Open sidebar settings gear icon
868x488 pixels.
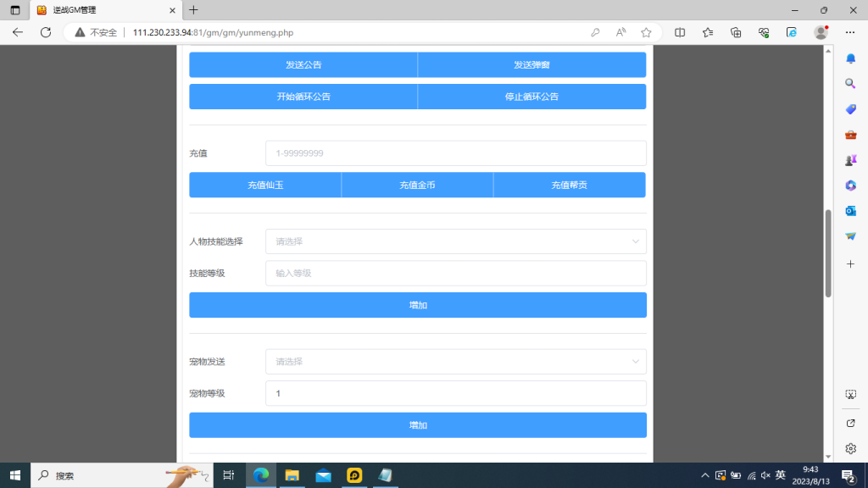[850, 448]
